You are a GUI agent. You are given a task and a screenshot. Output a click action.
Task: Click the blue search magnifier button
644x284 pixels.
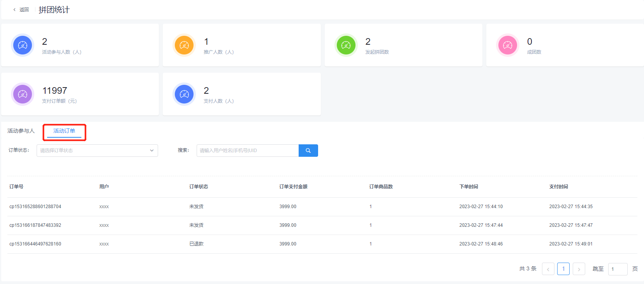(x=308, y=151)
